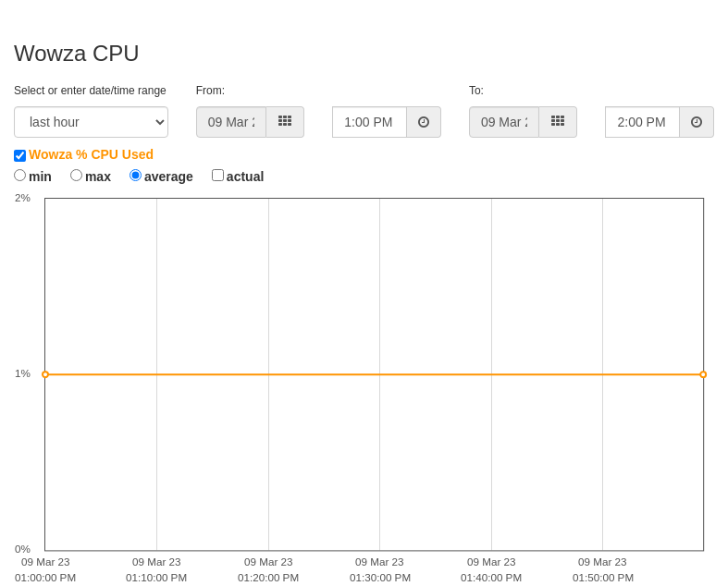Click the 'From:' label

pos(210,91)
